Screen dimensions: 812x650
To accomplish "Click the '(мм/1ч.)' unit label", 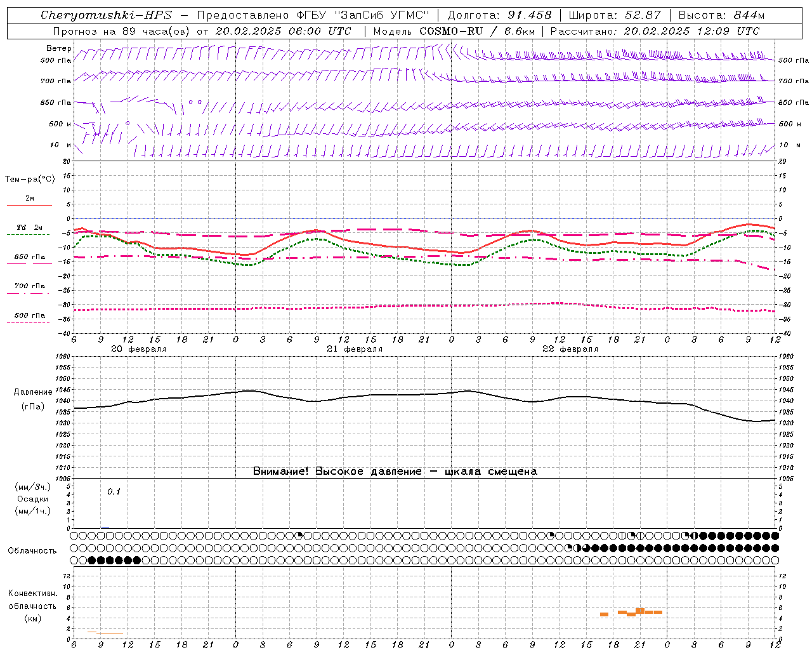I will click(x=33, y=511).
